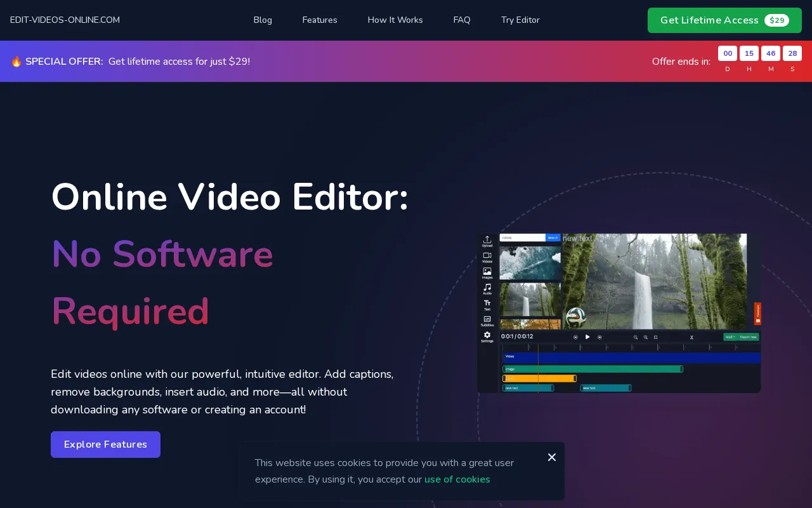
Task: Click the orange Feedback side tab
Action: pyautogui.click(x=757, y=314)
